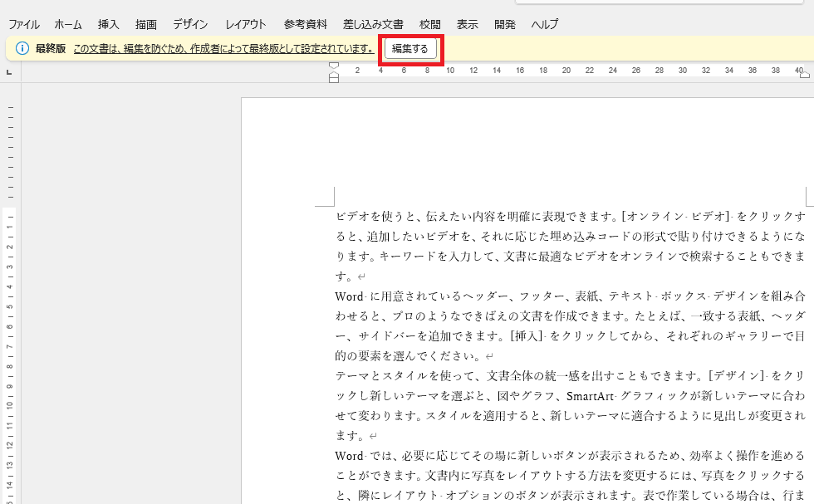Open the 参考資料 tab

(x=306, y=24)
